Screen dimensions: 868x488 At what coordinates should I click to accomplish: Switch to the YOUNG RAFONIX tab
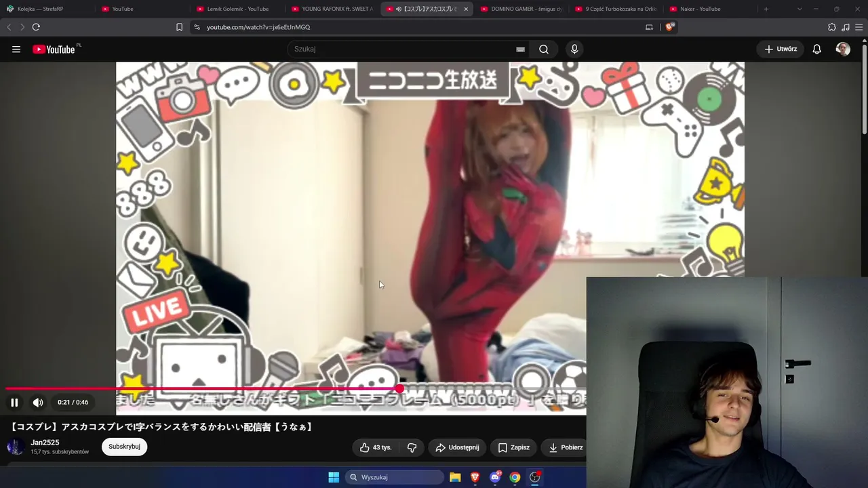click(x=332, y=9)
